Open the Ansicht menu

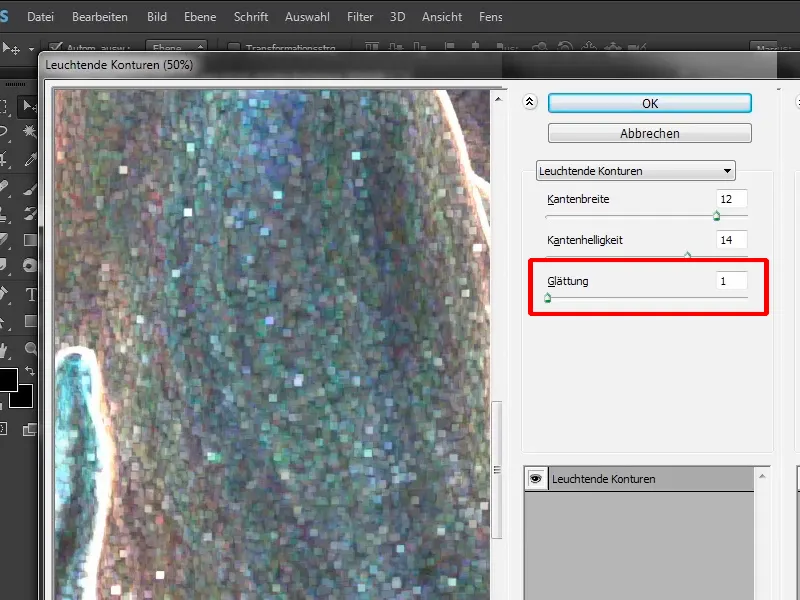442,17
